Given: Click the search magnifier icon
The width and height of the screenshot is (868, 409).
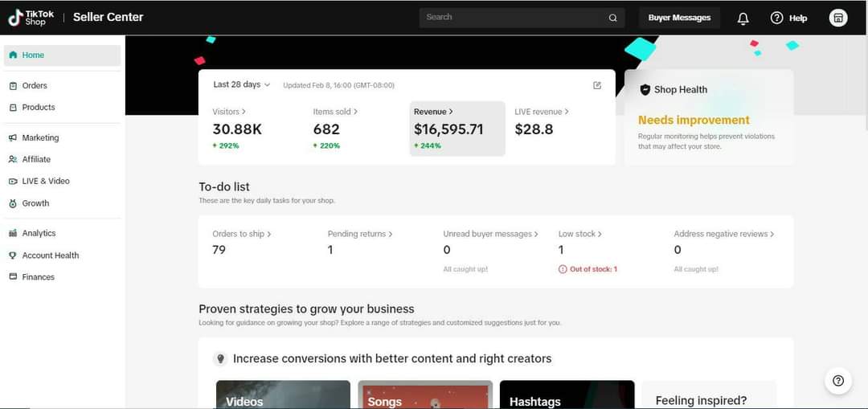Looking at the screenshot, I should (x=612, y=18).
